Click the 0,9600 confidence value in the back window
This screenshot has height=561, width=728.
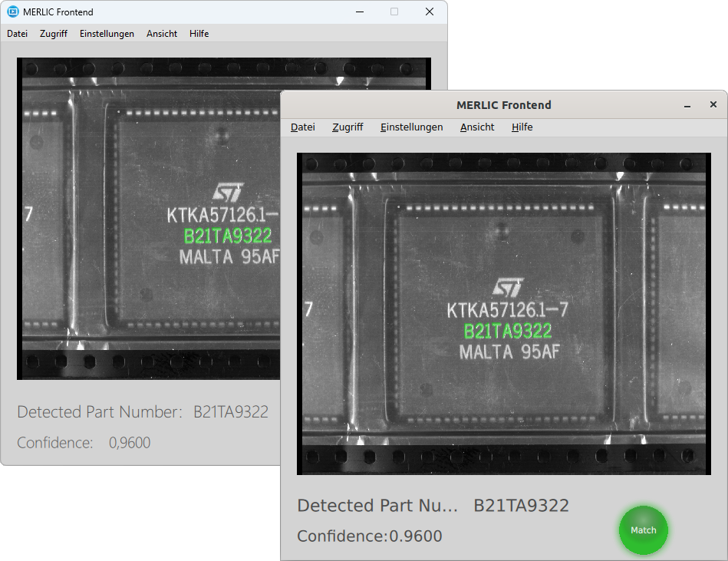tap(130, 443)
